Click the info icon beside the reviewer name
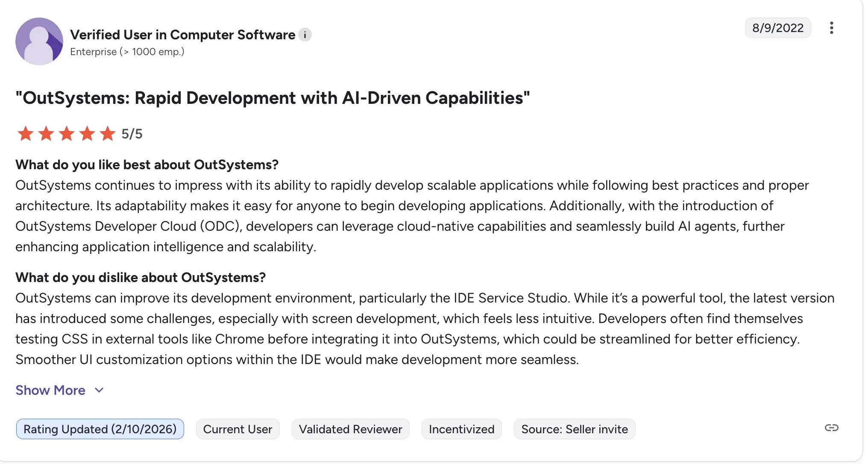868x464 pixels. pyautogui.click(x=305, y=35)
